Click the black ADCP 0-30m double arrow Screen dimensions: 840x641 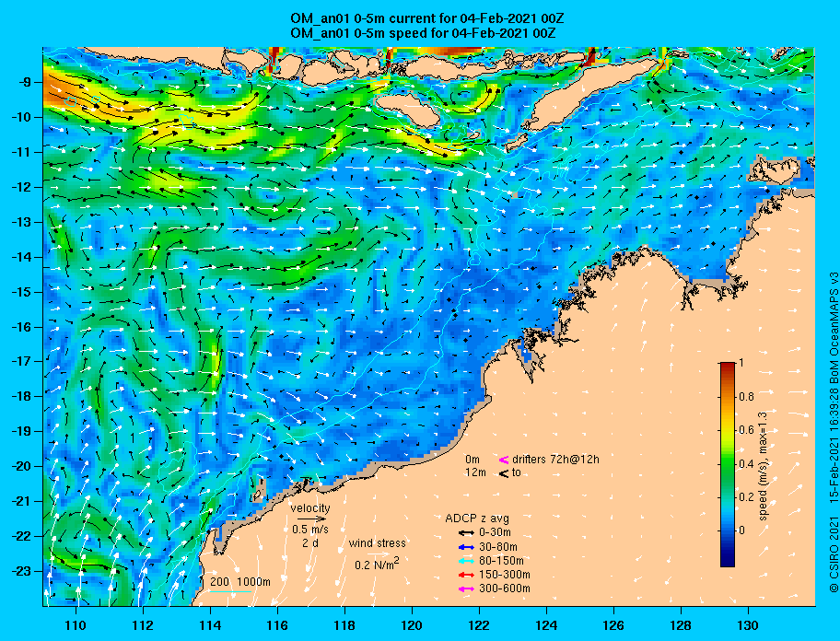click(x=467, y=533)
